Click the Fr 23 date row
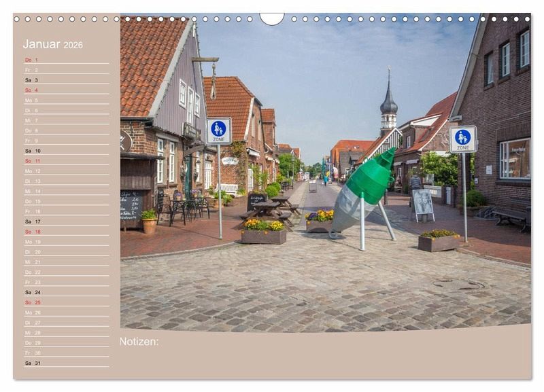Image resolution: width=544 pixels, height=392 pixels. pyautogui.click(x=66, y=282)
